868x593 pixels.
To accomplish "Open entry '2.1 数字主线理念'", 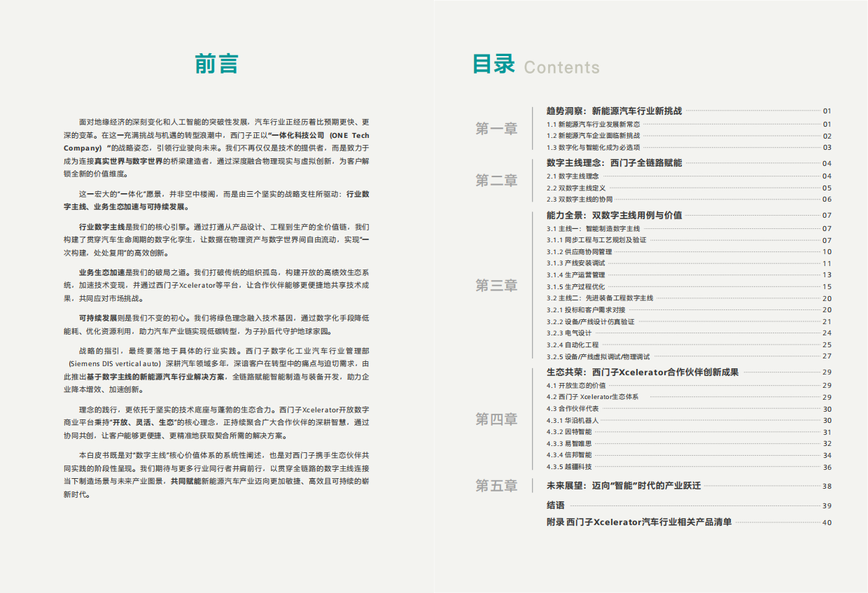I will pos(573,176).
